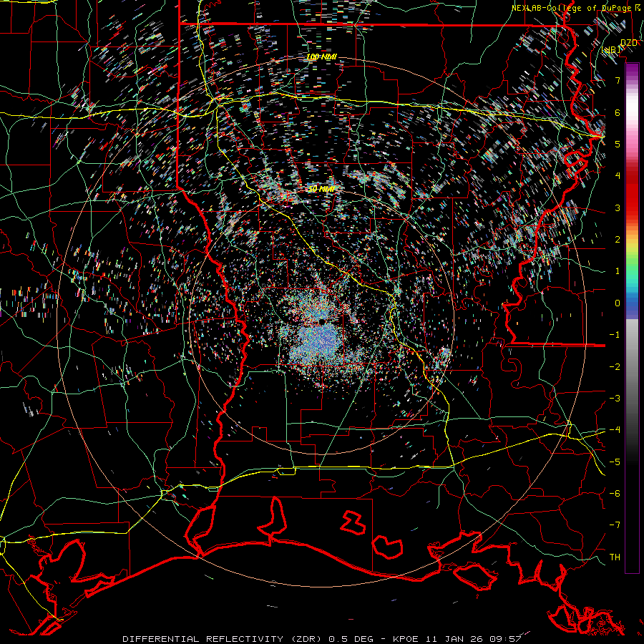Select the bottom title "DIFFERENTIAL REFLECTIVITY (ZDR) 0.5 DEG" caption

[x=248, y=639]
